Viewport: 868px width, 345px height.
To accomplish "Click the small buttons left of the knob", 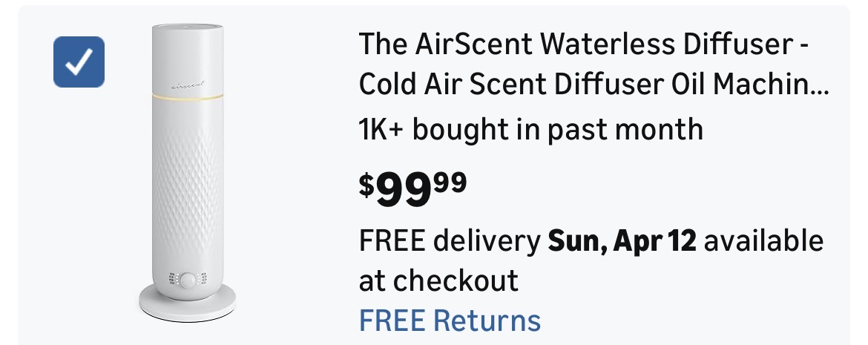I will click(x=173, y=281).
